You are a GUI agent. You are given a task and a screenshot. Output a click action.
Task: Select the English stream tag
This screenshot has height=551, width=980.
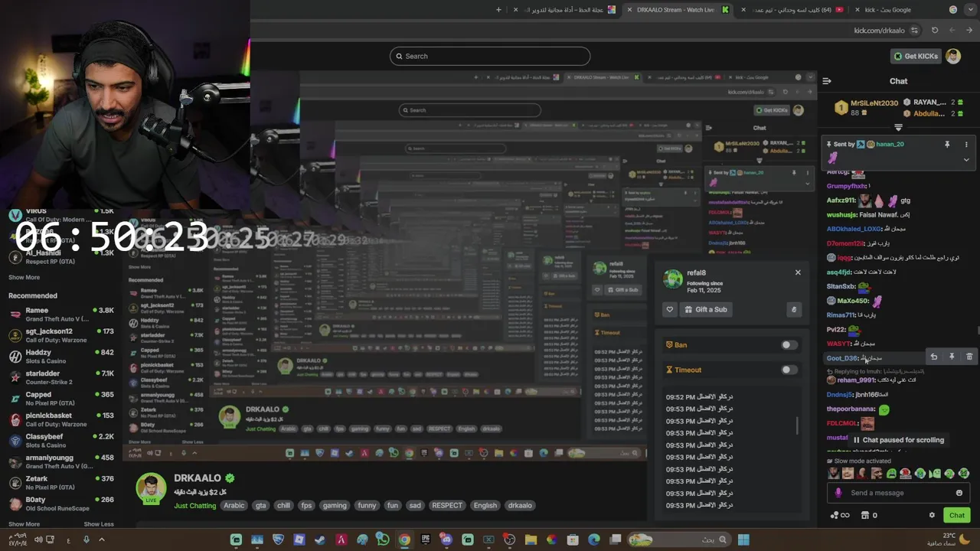pyautogui.click(x=485, y=506)
